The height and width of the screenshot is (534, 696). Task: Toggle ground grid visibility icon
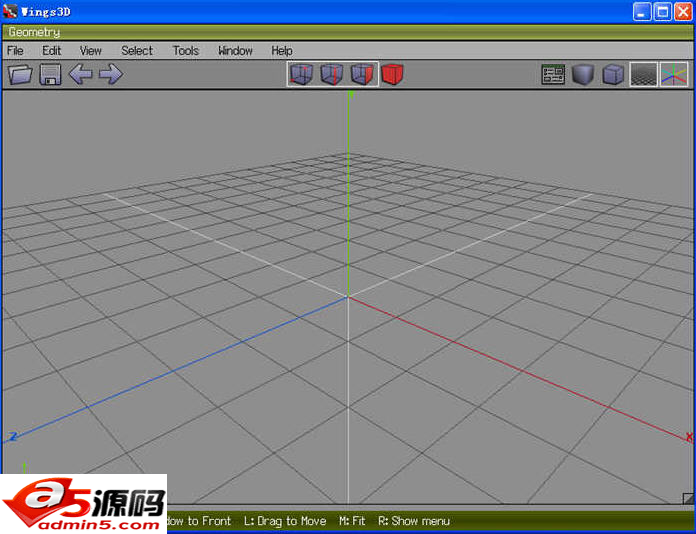click(644, 74)
